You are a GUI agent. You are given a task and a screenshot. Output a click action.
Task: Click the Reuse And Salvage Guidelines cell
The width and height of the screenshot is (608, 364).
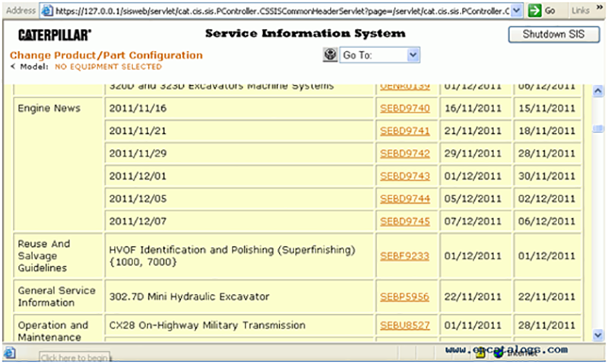pos(59,256)
